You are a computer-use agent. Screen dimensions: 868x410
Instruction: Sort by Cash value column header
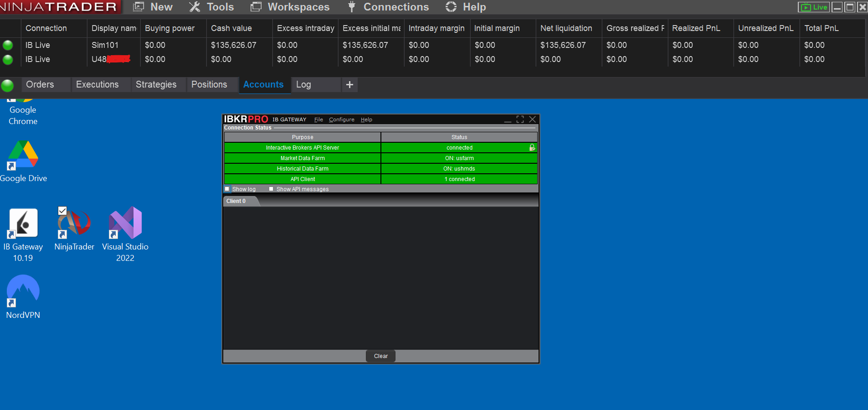click(x=239, y=28)
